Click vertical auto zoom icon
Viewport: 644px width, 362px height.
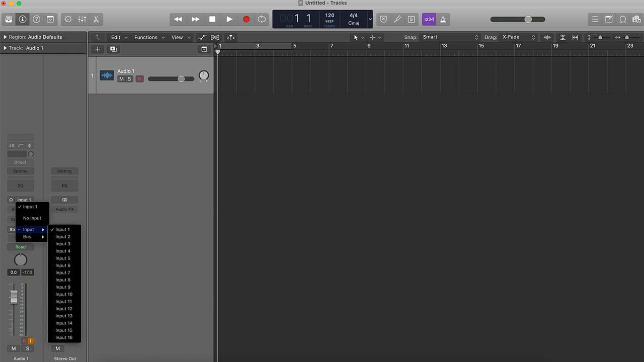pyautogui.click(x=562, y=37)
